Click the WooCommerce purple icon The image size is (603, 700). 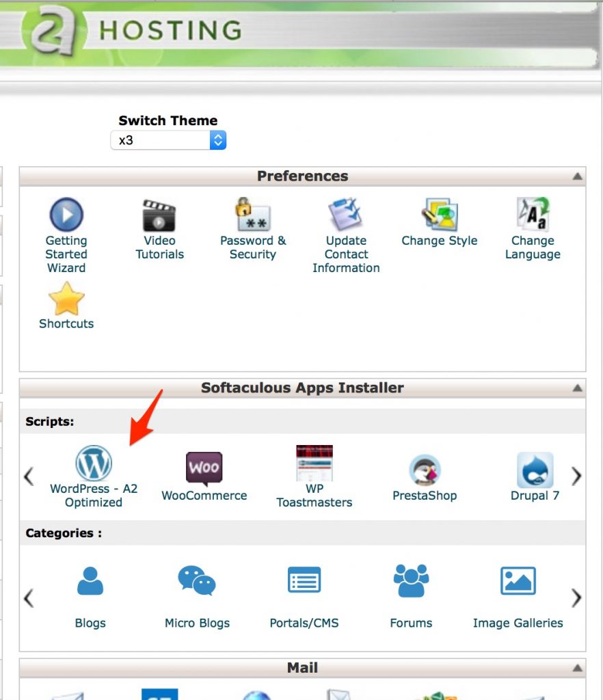pos(204,469)
